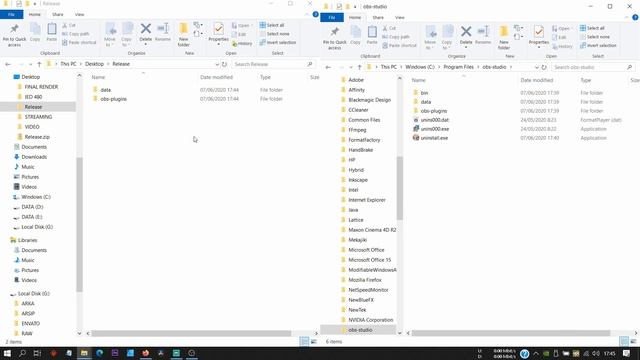The width and height of the screenshot is (640, 360).
Task: Click back arrow in obs-studio window navigation
Action: click(328, 67)
